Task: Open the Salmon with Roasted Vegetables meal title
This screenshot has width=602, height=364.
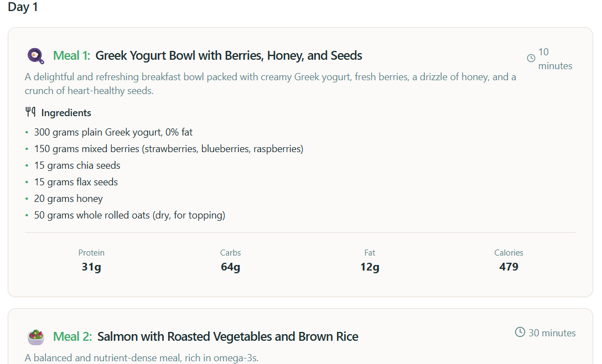Action: pyautogui.click(x=227, y=336)
